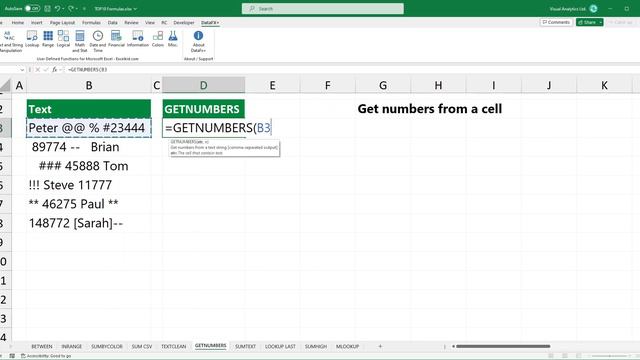640x360 pixels.
Task: Select cell with '148772 [Sarah]--'
Action: 89,223
